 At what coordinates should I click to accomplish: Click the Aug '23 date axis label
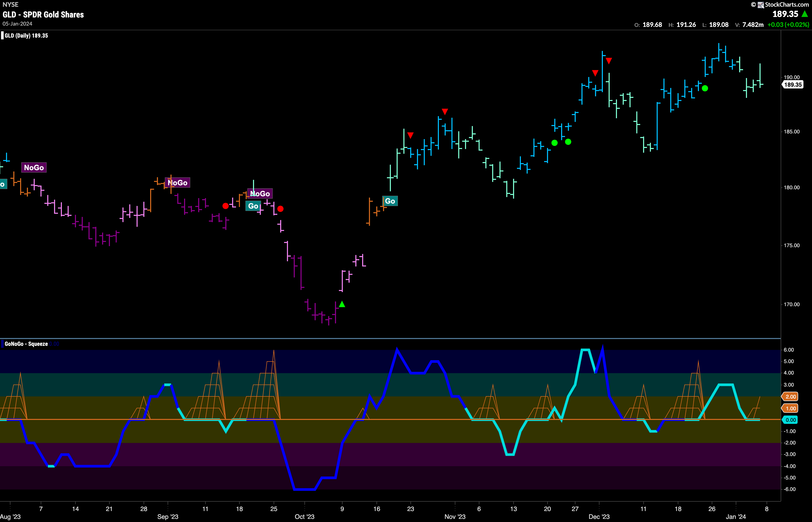pos(10,517)
